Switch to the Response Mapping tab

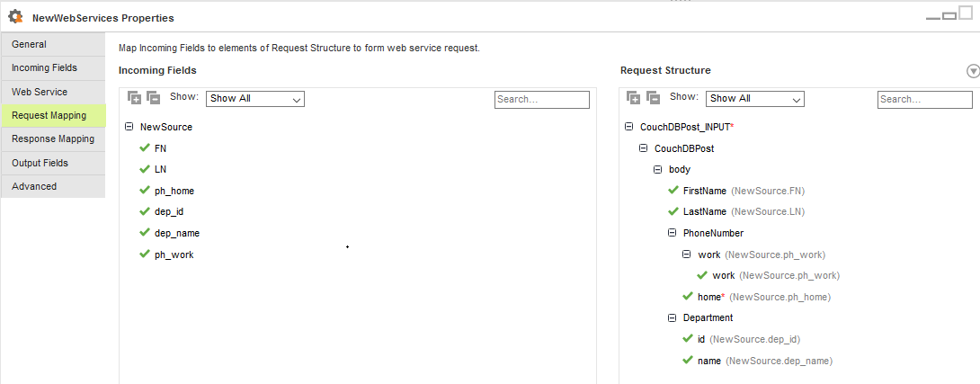point(53,138)
